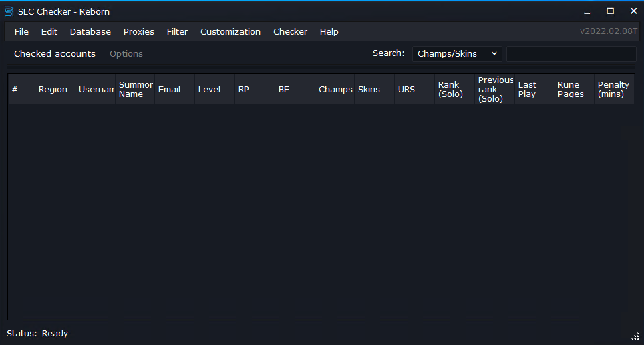Click the search text input field
This screenshot has width=644, height=345.
[571, 53]
